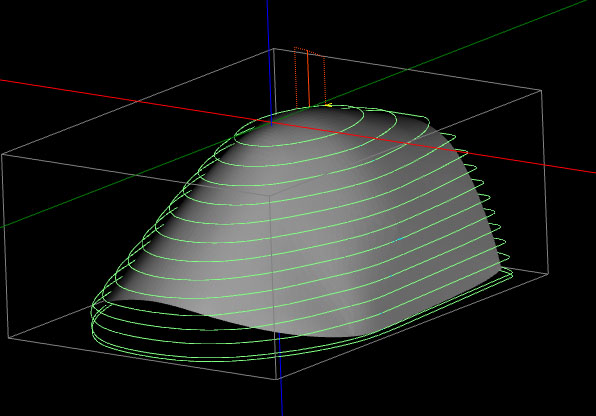Image resolution: width=596 pixels, height=416 pixels.
Task: Select the axis origin where lines intersect
Action: pos(271,123)
